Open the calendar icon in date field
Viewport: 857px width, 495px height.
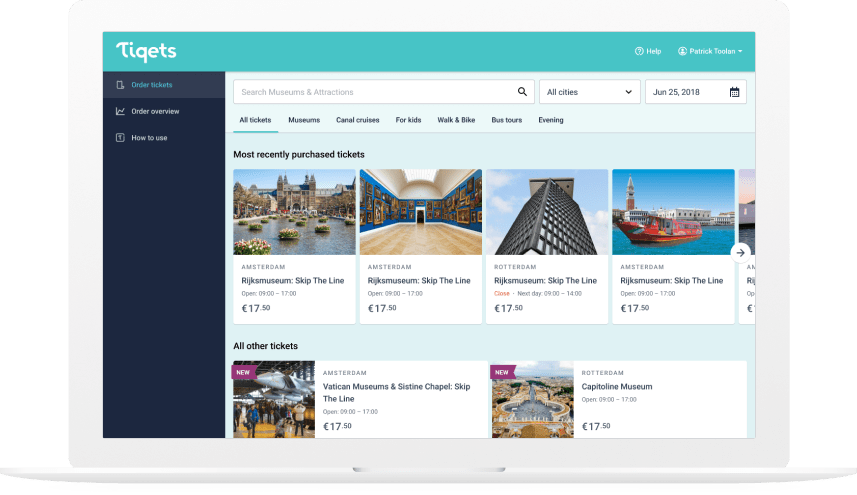click(x=734, y=92)
